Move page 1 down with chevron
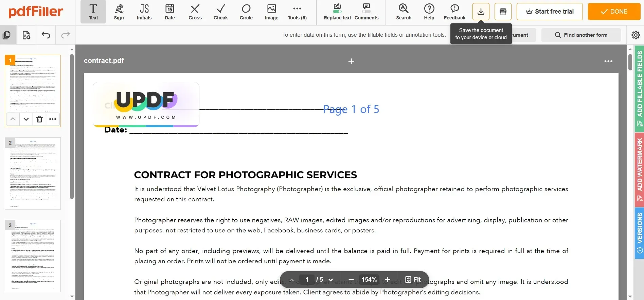644x300 pixels. [26, 119]
